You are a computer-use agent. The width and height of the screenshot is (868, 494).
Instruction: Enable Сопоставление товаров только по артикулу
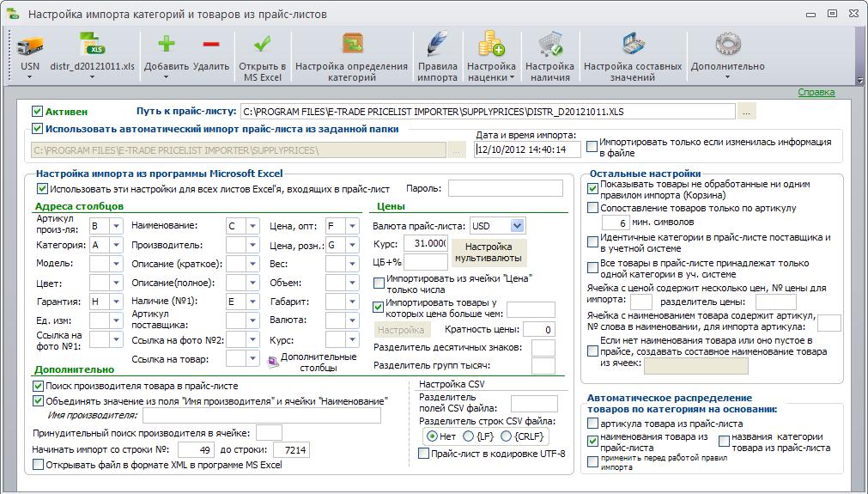pos(592,208)
